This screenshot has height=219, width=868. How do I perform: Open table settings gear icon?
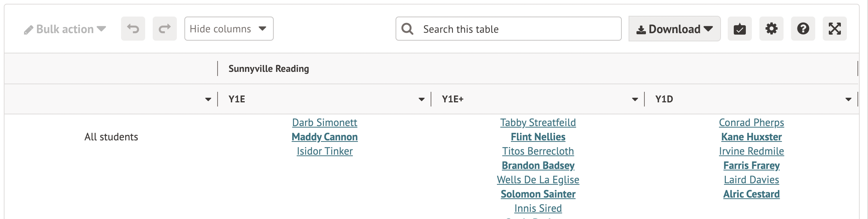[x=771, y=29]
